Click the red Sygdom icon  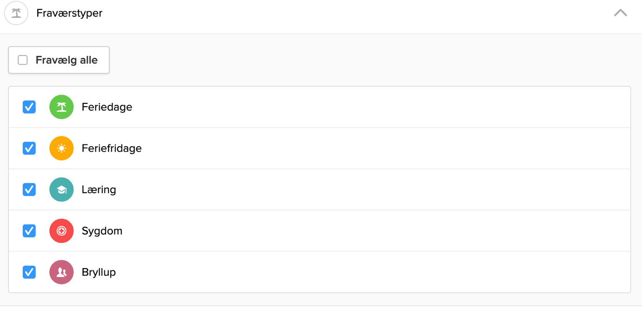point(61,231)
